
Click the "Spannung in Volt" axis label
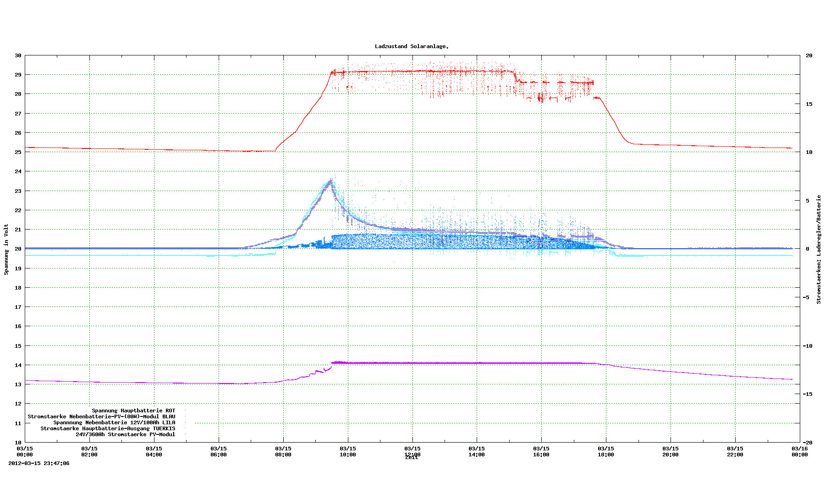pos(6,249)
